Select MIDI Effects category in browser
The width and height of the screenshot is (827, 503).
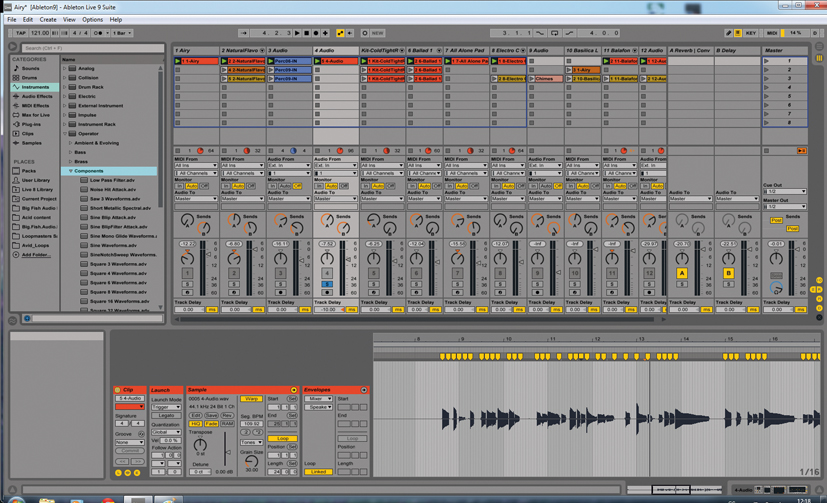point(35,105)
